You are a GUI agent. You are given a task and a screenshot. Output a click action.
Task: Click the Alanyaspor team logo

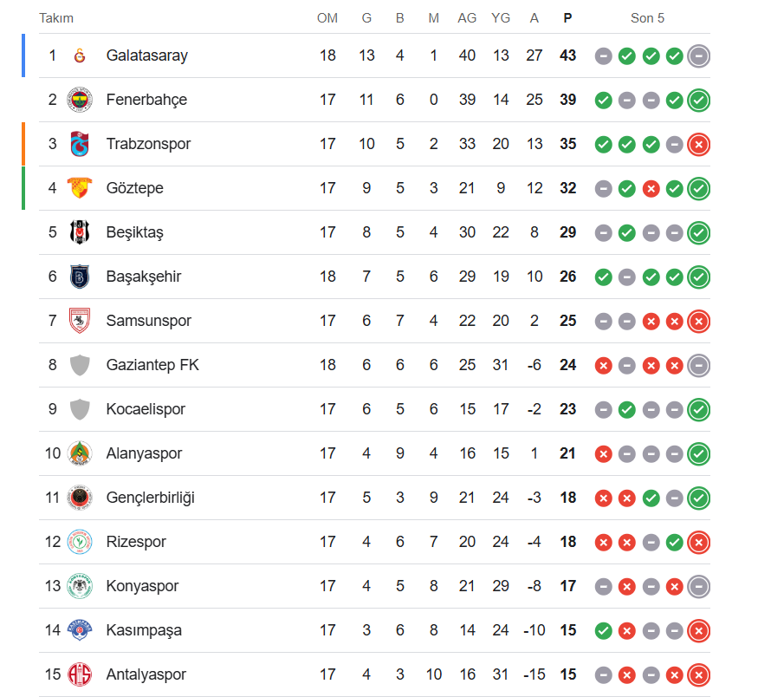[x=80, y=453]
